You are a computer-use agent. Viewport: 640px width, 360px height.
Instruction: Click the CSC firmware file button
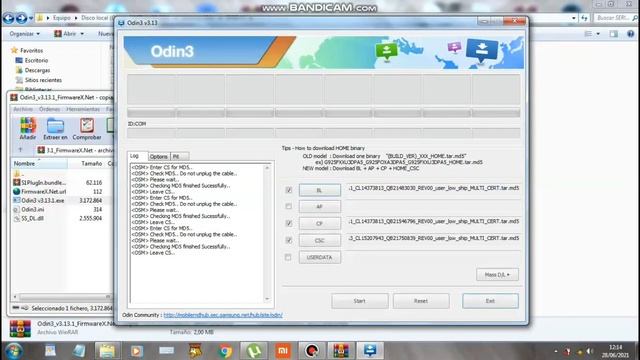pyautogui.click(x=320, y=240)
